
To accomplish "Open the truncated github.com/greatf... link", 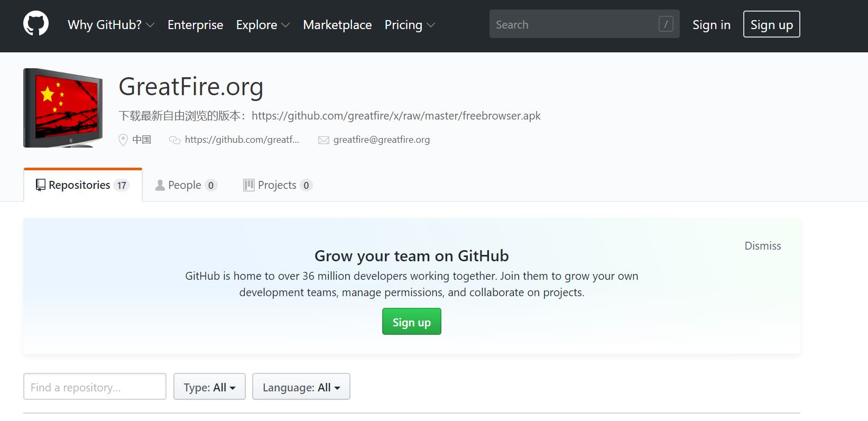I will click(242, 140).
